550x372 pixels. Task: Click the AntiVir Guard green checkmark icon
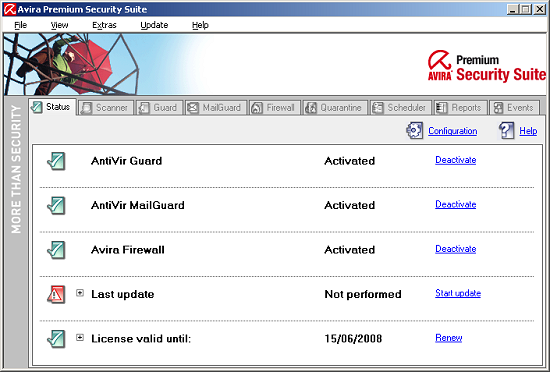tap(56, 161)
